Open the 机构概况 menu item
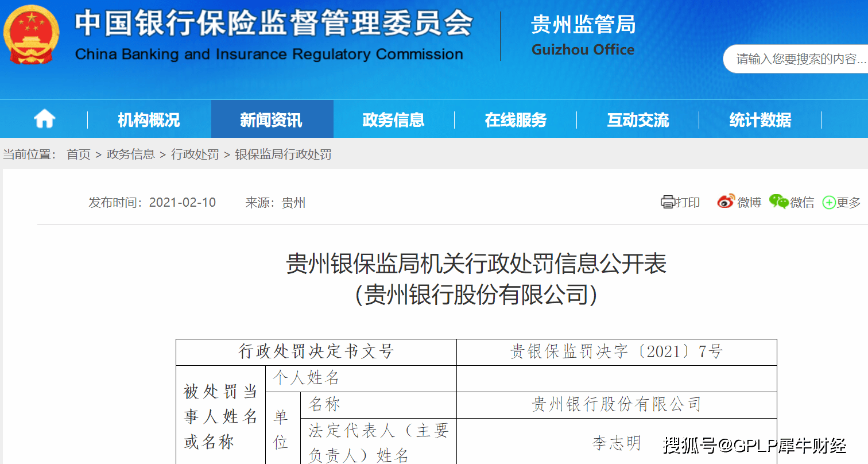868x464 pixels. tap(149, 119)
